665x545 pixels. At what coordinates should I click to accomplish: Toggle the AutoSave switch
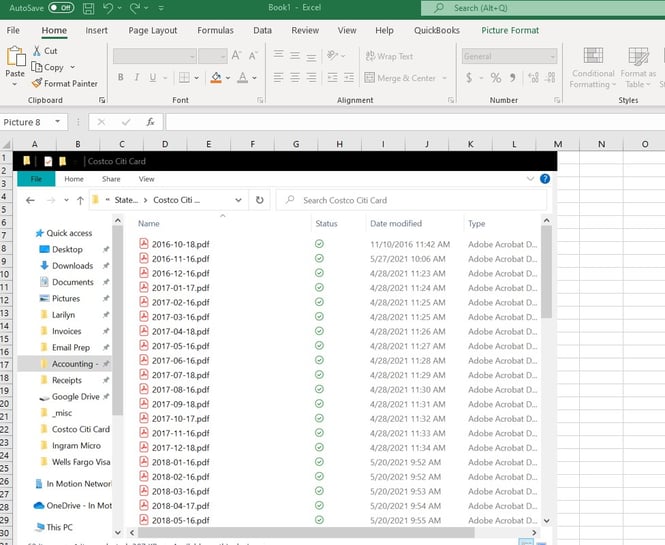(x=61, y=8)
